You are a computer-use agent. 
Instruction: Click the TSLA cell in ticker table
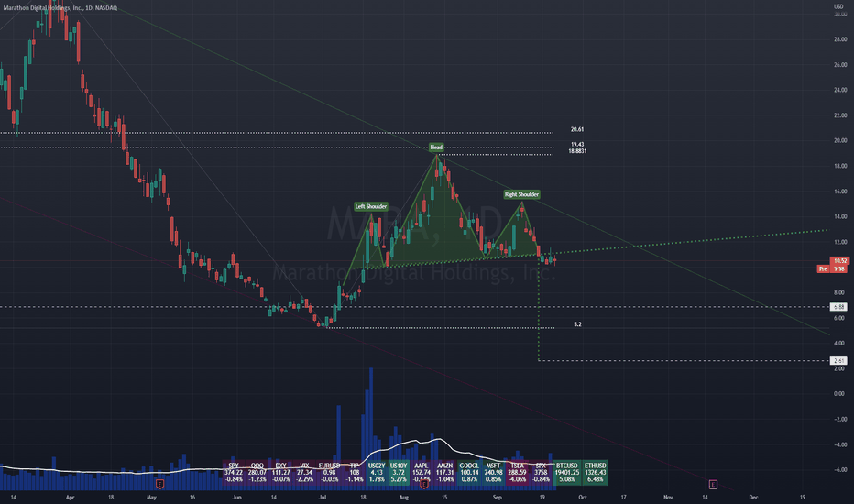coord(517,473)
